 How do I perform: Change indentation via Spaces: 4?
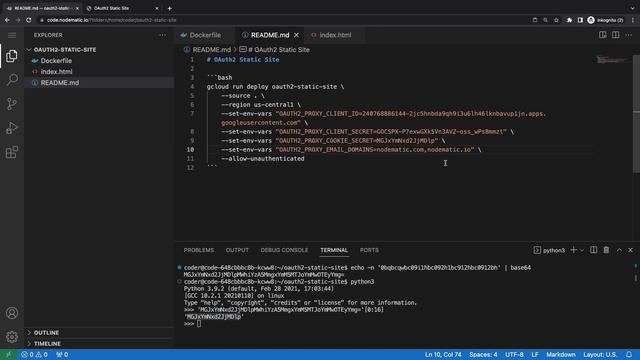pos(483,354)
